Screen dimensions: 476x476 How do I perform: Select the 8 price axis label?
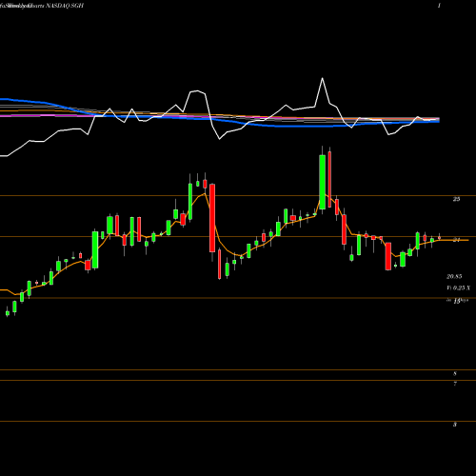(x=455, y=373)
